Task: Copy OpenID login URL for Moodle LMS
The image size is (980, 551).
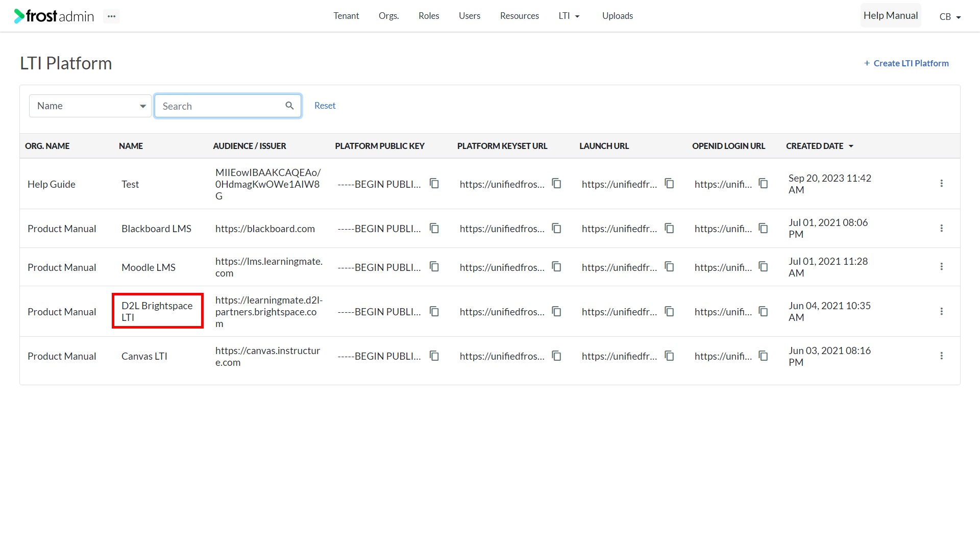Action: [764, 266]
